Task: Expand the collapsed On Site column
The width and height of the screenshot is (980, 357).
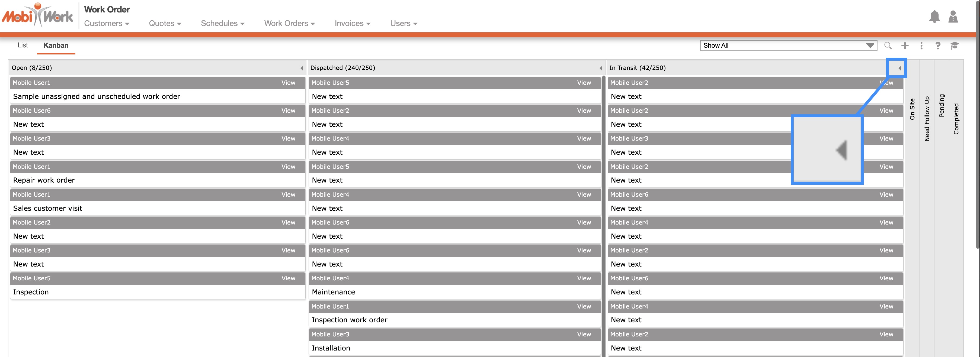Action: [912, 109]
